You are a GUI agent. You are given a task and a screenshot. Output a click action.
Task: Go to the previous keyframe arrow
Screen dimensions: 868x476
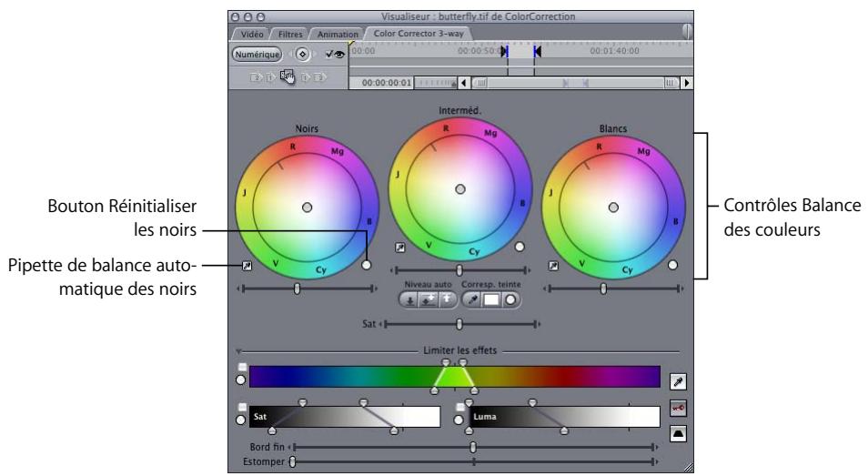(289, 55)
